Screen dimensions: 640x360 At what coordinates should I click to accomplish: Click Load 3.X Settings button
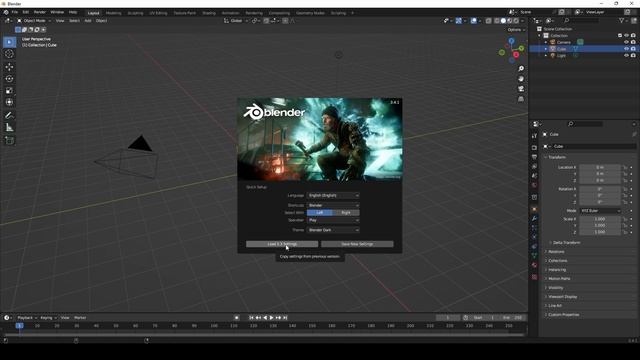click(x=282, y=244)
